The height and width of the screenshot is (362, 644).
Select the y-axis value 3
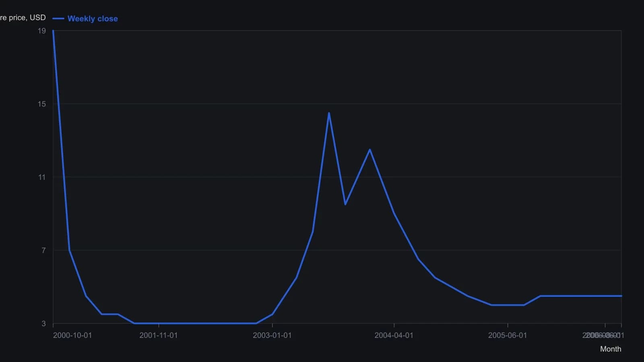43,324
